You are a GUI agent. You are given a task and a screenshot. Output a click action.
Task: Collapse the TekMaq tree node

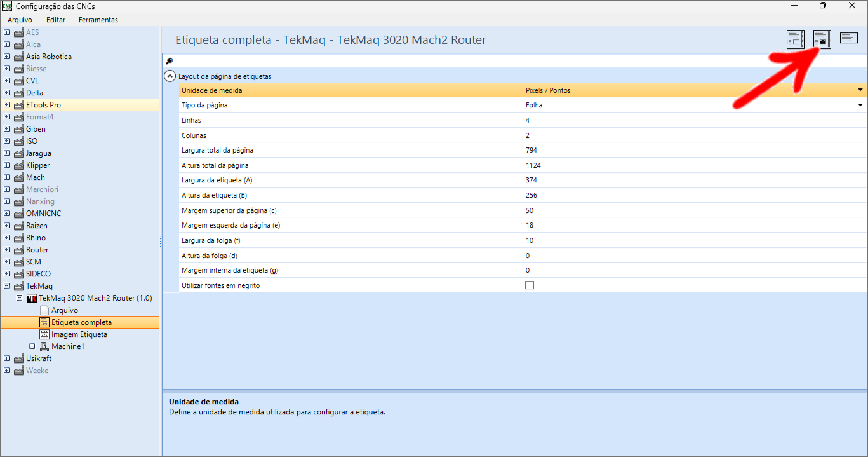pyautogui.click(x=6, y=286)
